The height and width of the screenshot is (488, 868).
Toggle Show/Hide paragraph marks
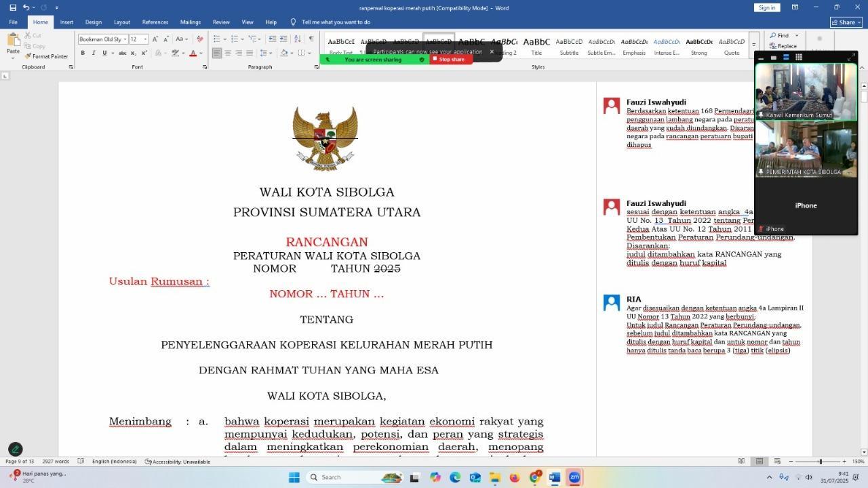(x=311, y=39)
